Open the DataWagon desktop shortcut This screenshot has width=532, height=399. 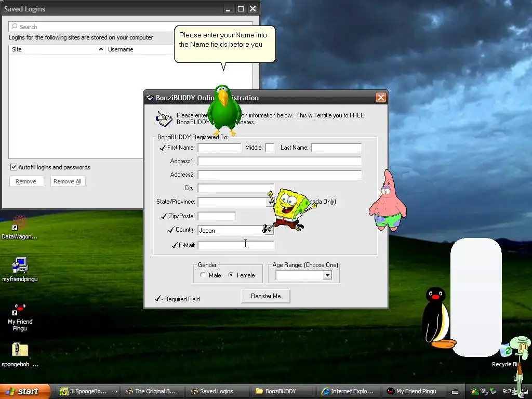[x=19, y=227]
